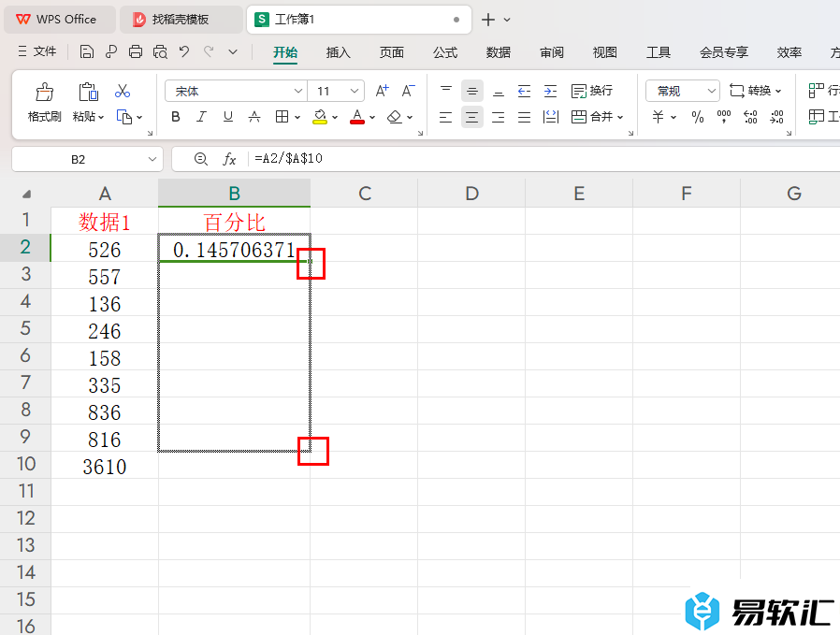Image resolution: width=840 pixels, height=635 pixels.
Task: Apply thousands separator 000 icon
Action: (x=724, y=117)
